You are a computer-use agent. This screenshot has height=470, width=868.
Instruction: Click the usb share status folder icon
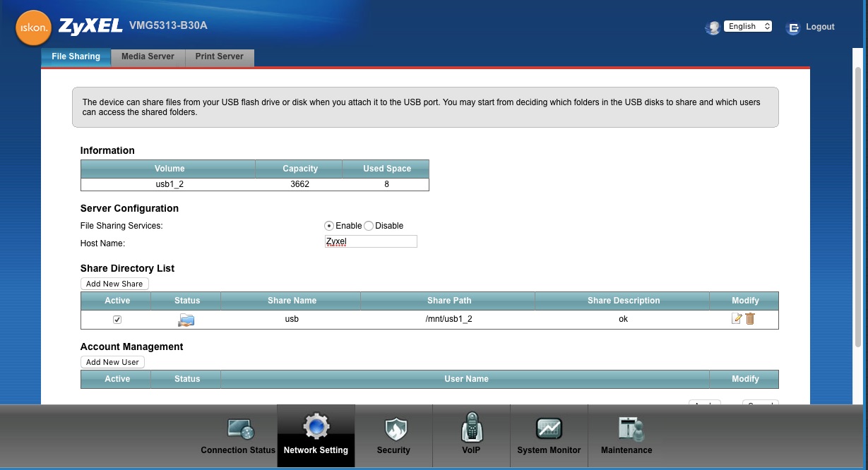pyautogui.click(x=186, y=320)
